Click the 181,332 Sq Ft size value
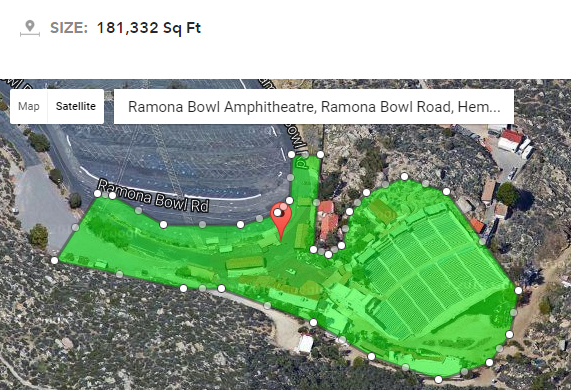 click(x=149, y=28)
